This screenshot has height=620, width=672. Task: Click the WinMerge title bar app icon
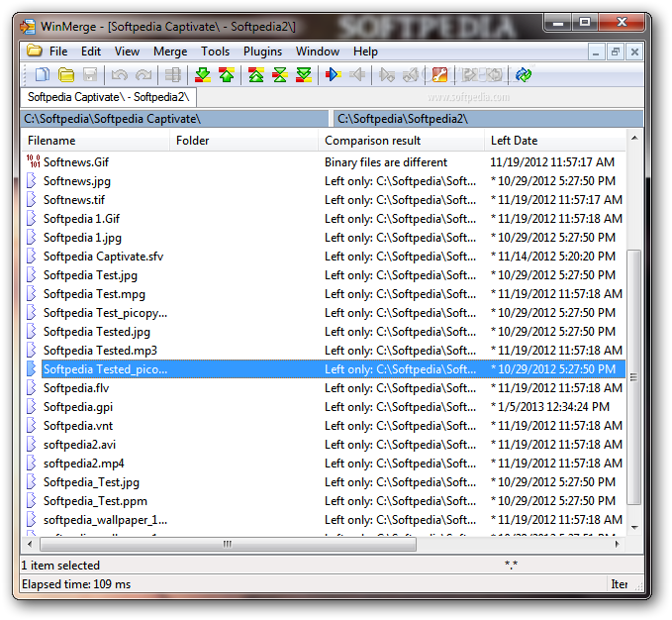[x=28, y=27]
